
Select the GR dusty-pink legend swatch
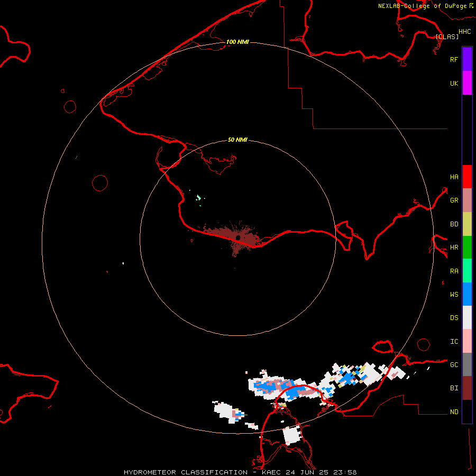[467, 200]
